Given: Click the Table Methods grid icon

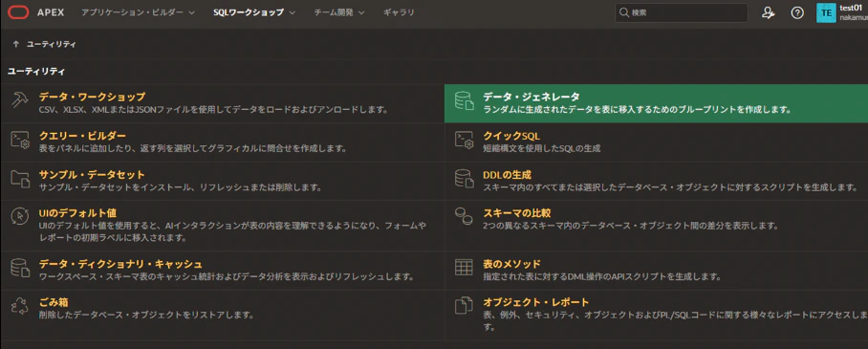Looking at the screenshot, I should click(464, 268).
